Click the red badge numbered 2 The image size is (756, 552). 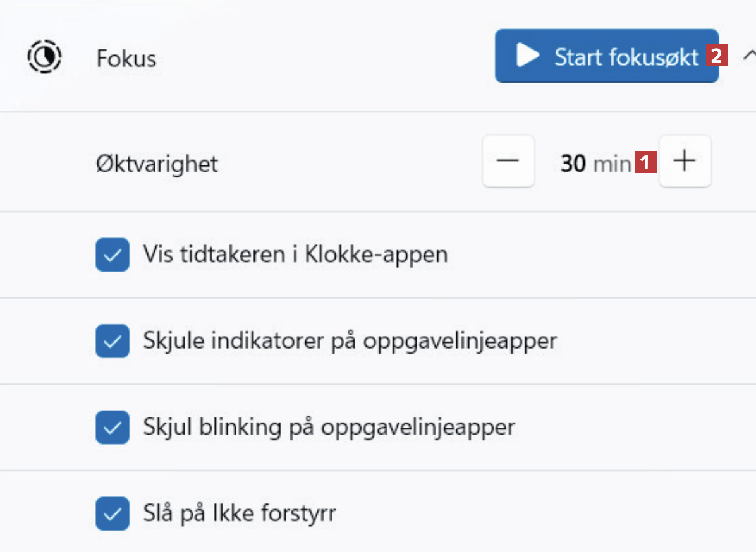coord(716,56)
